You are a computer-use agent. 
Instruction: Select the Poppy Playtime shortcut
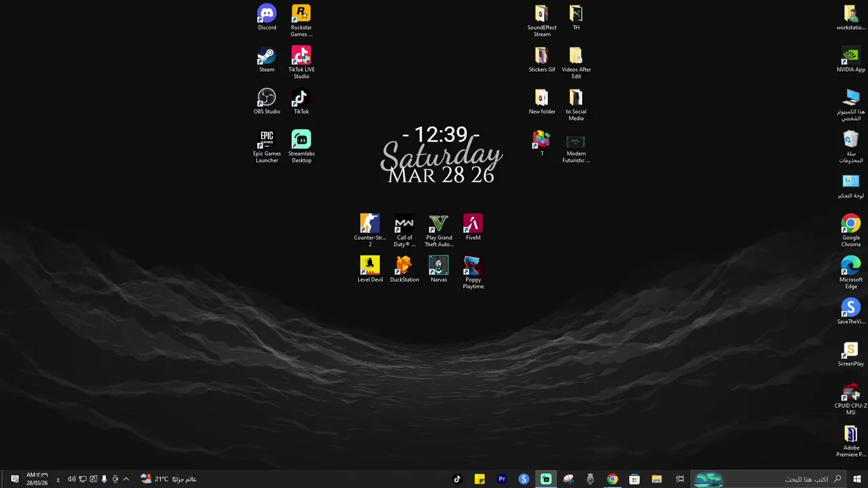[473, 273]
